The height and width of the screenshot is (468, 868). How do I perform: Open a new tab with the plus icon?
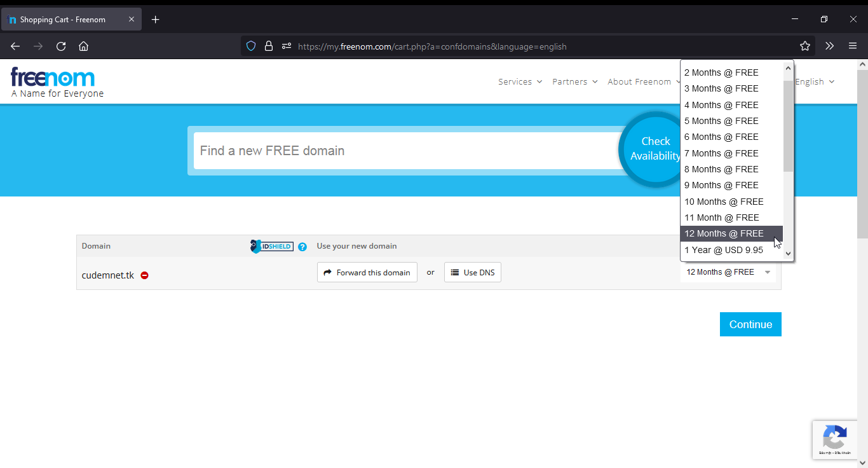pos(155,20)
